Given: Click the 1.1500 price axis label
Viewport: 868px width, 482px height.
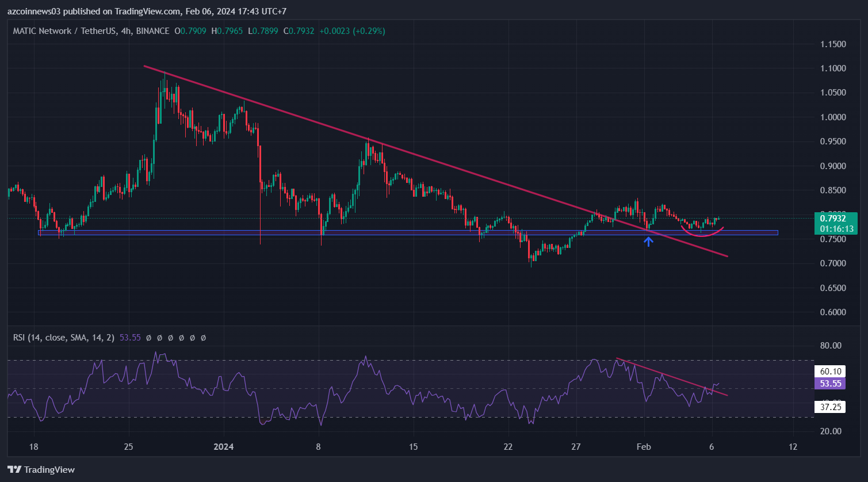Looking at the screenshot, I should [832, 44].
